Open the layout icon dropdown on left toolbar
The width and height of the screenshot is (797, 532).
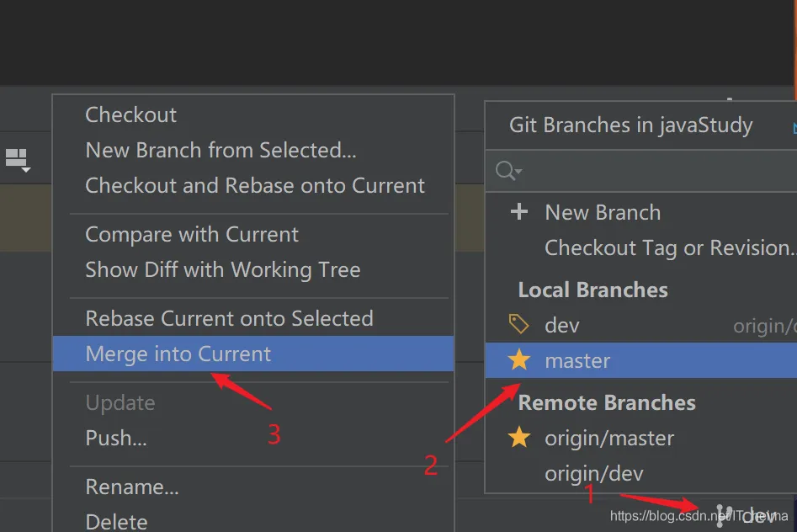(19, 159)
